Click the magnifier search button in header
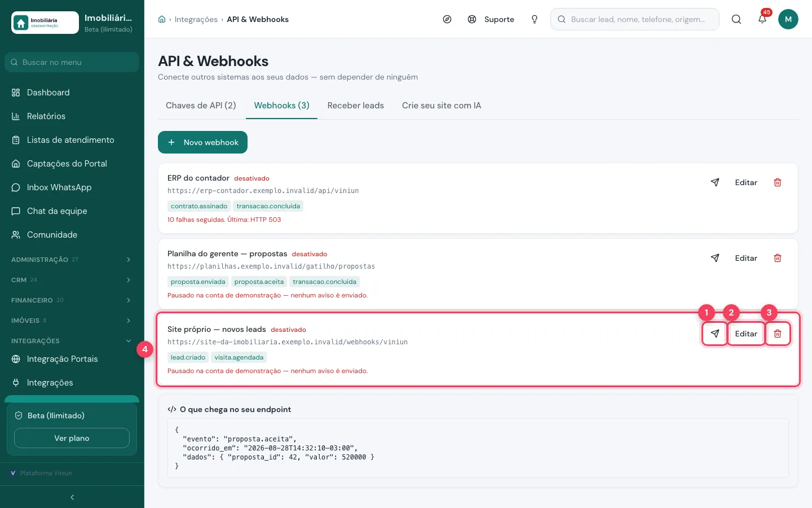812x508 pixels. coord(736,19)
